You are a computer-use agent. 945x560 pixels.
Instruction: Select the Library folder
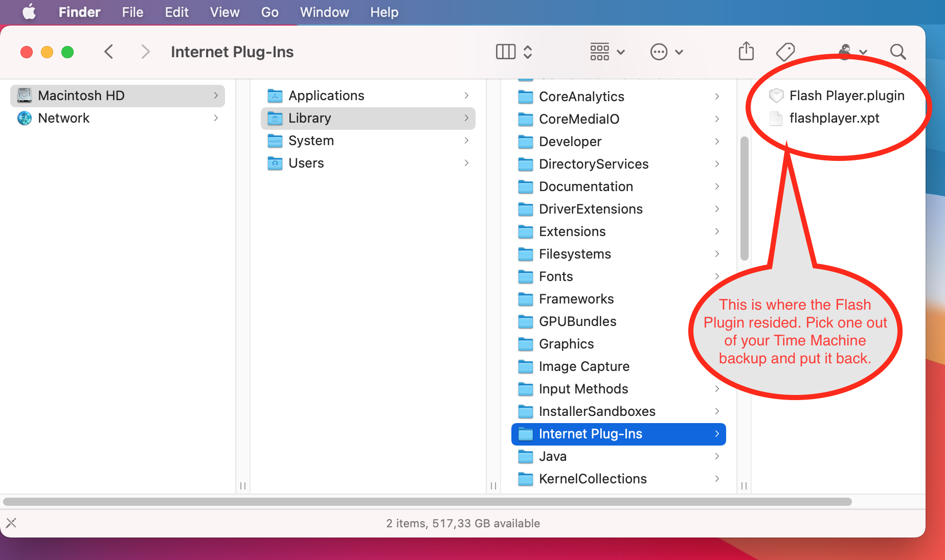368,118
